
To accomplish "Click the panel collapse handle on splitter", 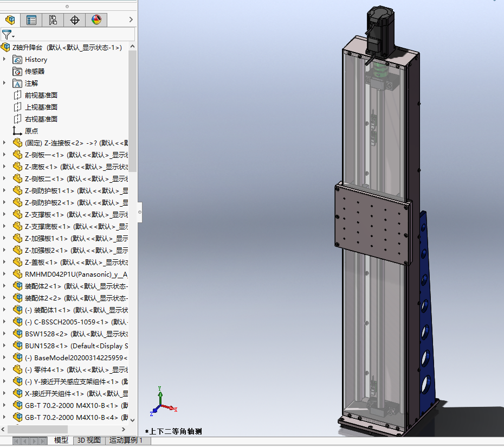I will coord(140,212).
